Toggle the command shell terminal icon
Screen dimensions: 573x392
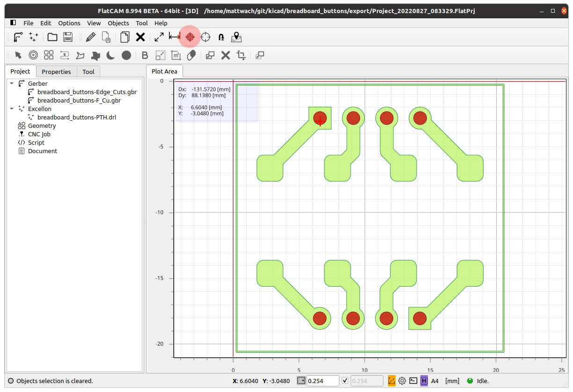(x=413, y=381)
